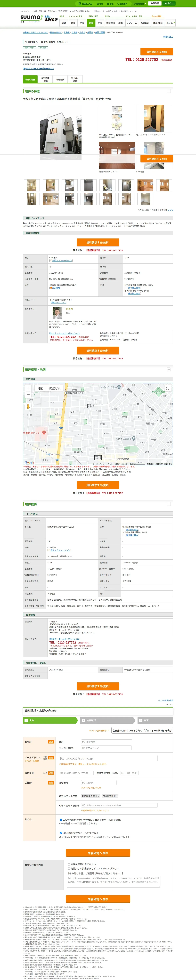Check 物件を実際に見てみたい checkbox
The image size is (196, 980).
(69, 864)
